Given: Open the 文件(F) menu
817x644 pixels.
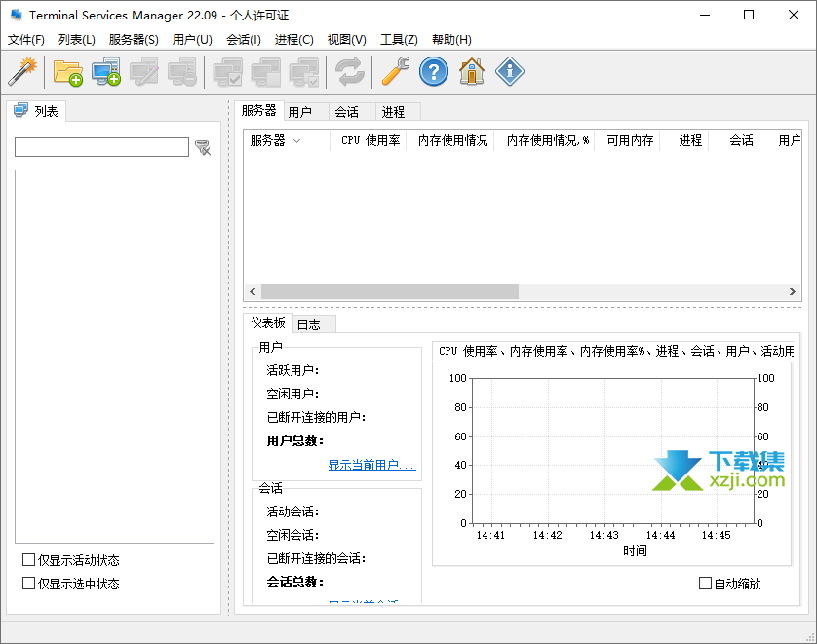Looking at the screenshot, I should coord(26,40).
